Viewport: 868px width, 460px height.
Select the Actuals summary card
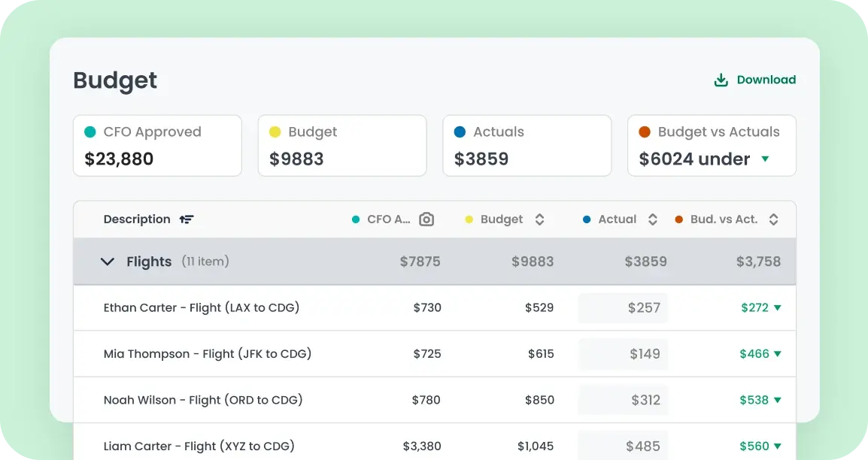coord(527,145)
